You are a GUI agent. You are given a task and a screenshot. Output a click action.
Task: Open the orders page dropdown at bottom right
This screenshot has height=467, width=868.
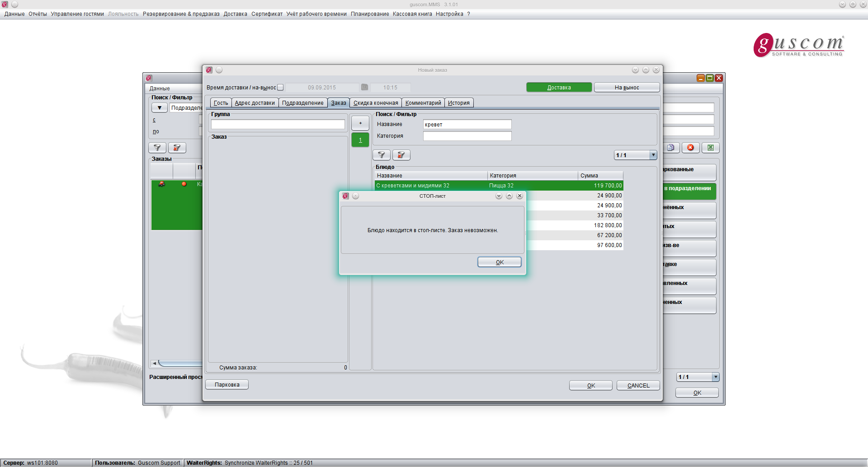[715, 377]
